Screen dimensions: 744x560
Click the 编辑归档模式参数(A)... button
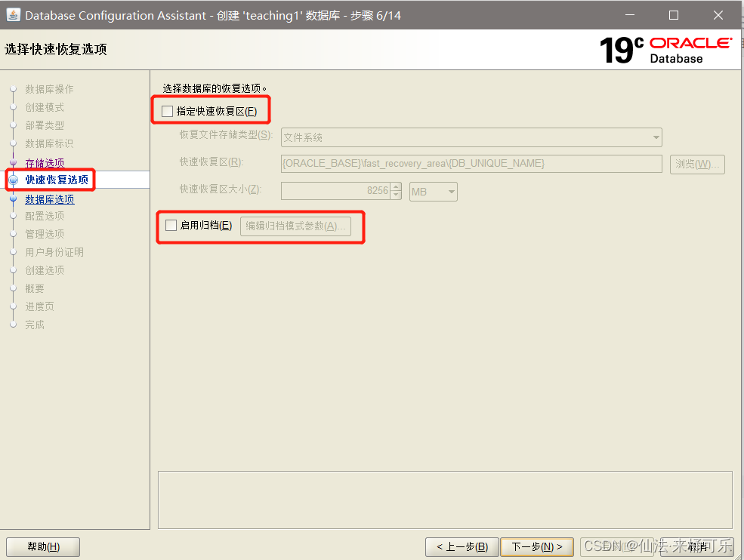coord(295,226)
